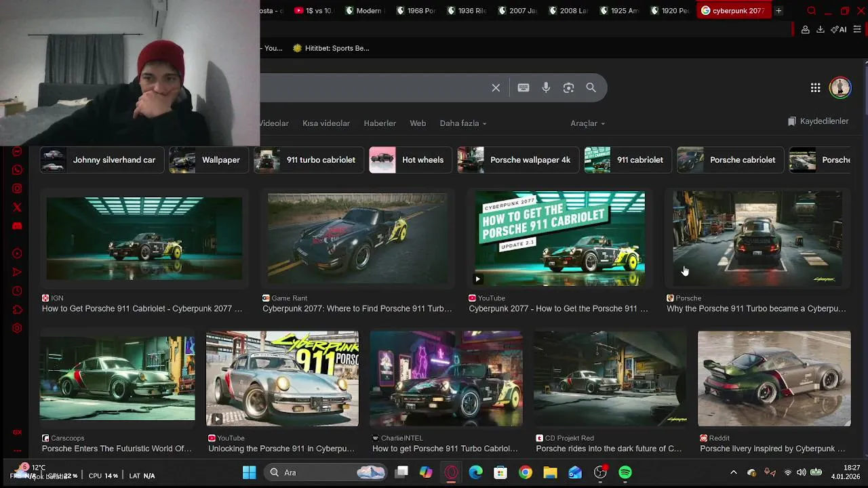The image size is (868, 488).
Task: Open Reddit 'Porsche livery inspired' link
Action: click(772, 449)
